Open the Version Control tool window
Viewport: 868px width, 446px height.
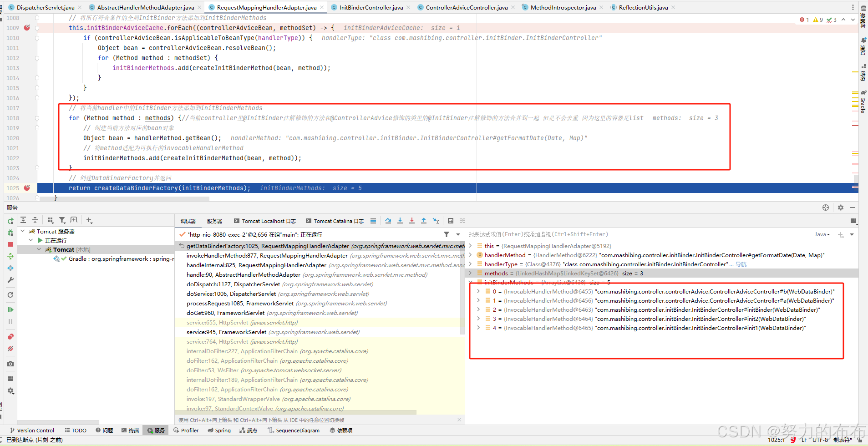(x=32, y=431)
